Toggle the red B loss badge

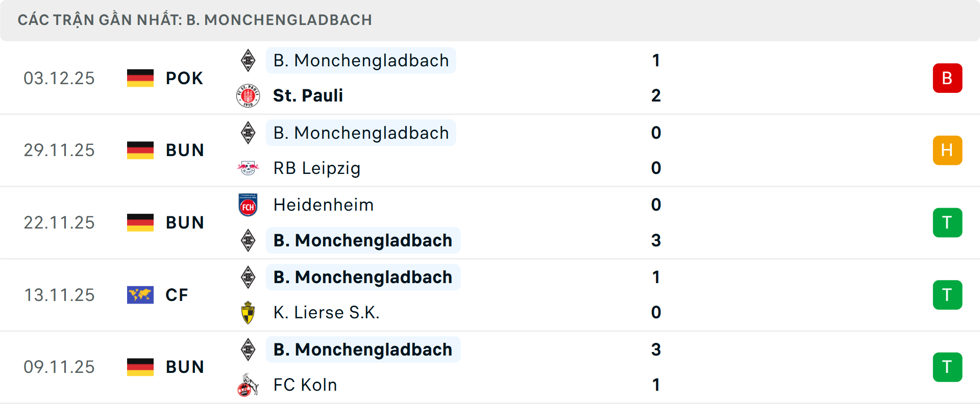click(947, 78)
